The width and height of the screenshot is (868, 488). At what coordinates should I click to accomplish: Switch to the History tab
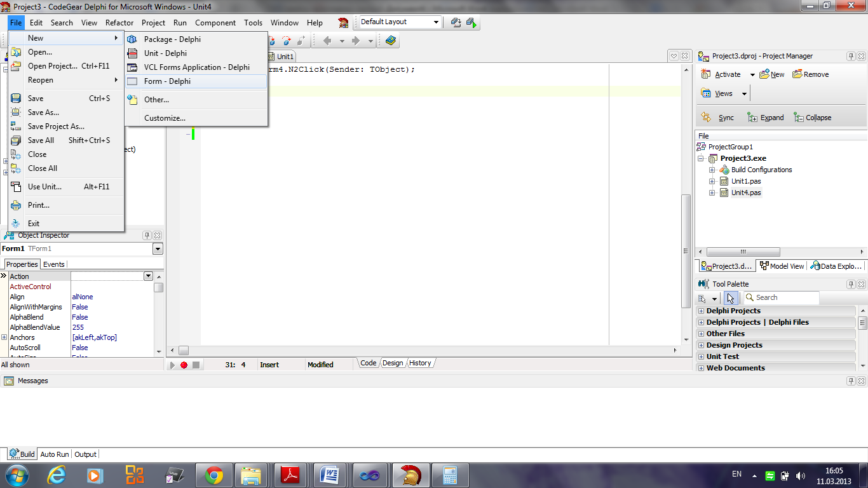[420, 363]
